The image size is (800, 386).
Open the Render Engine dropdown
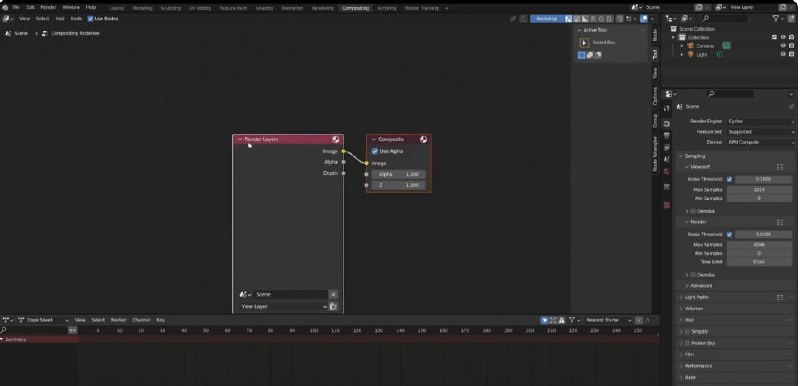pyautogui.click(x=760, y=121)
